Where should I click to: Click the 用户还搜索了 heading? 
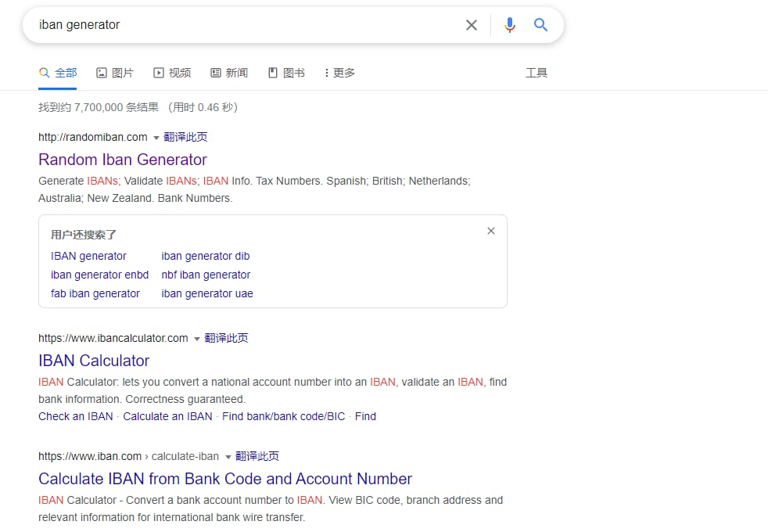pyautogui.click(x=84, y=235)
